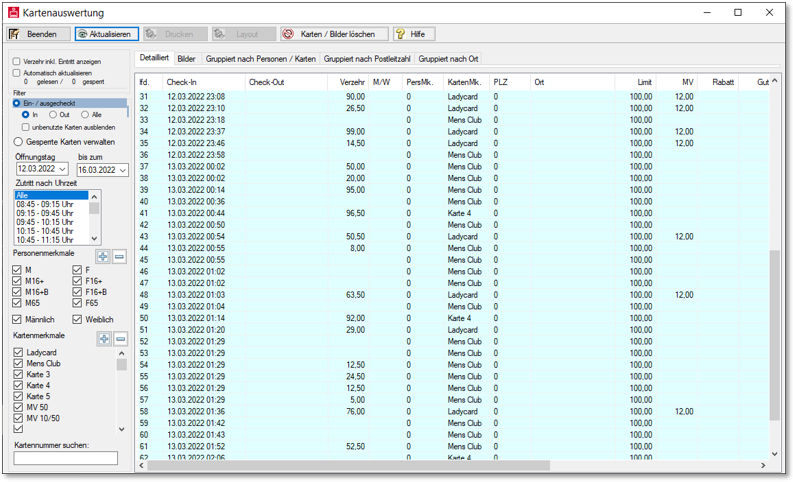Screen dimensions: 793x482
Task: Refresh data with Aktualisieren button
Action: click(x=107, y=34)
